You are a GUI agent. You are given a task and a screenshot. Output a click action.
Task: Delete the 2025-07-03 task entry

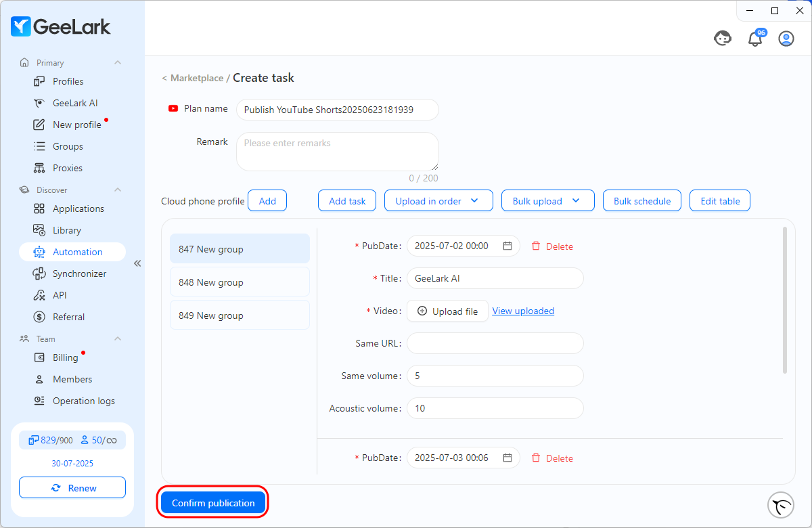[552, 458]
